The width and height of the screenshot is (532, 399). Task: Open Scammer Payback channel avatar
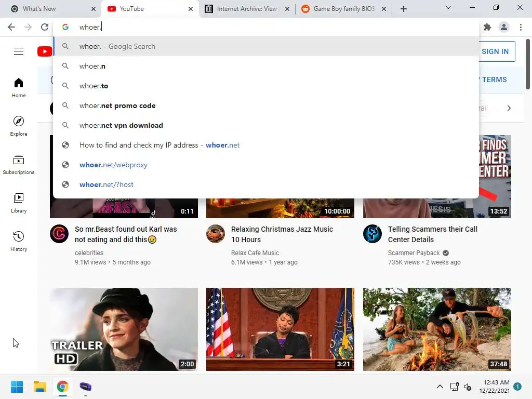372,233
